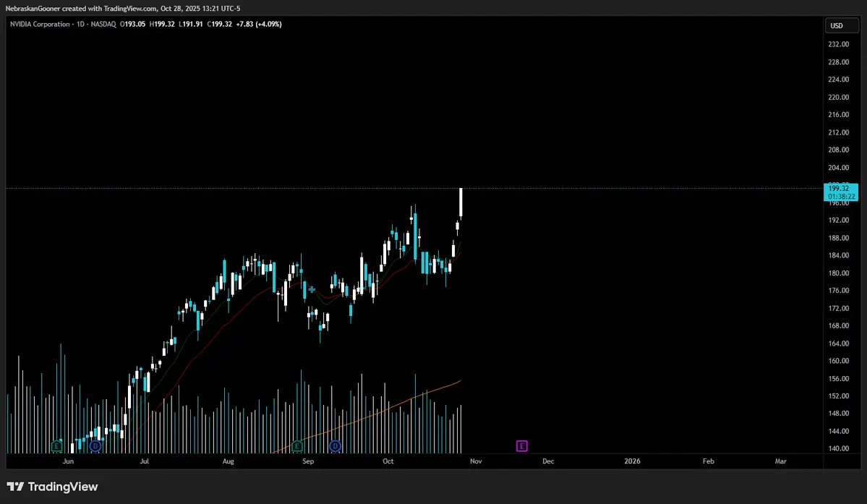
Task: Click the 184.00 price axis label
Action: 838,255
